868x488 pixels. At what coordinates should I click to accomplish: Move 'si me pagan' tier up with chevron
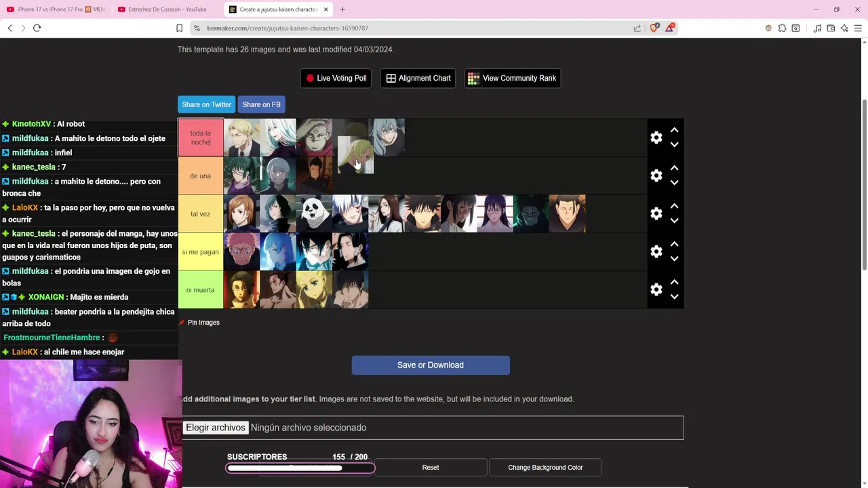tap(674, 244)
